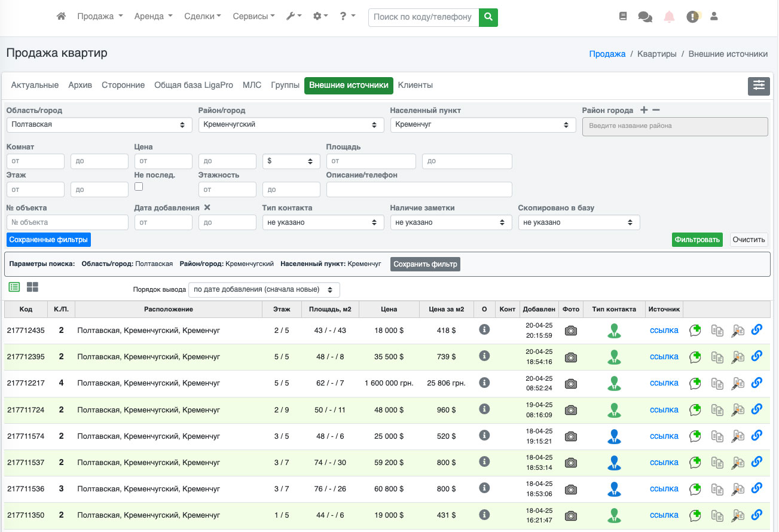779x532 pixels.
Task: Click the 'Описание/телефон' input field
Action: [419, 189]
